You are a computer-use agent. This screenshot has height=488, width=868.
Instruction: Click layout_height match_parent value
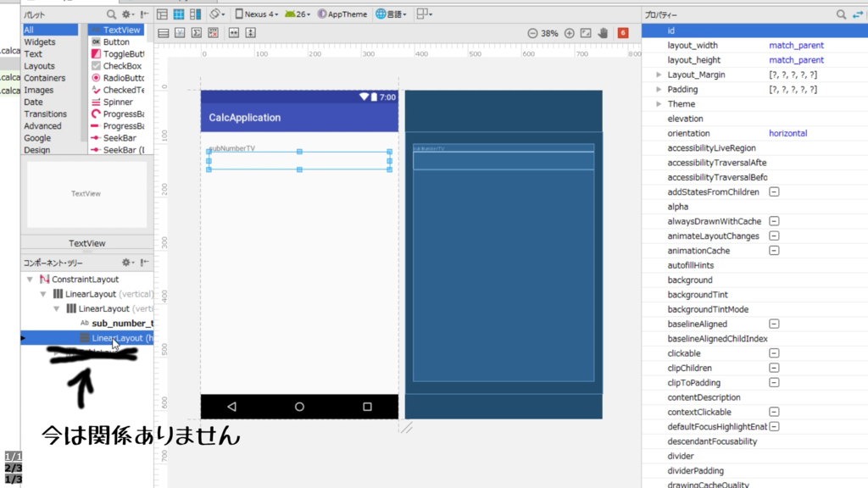(796, 60)
